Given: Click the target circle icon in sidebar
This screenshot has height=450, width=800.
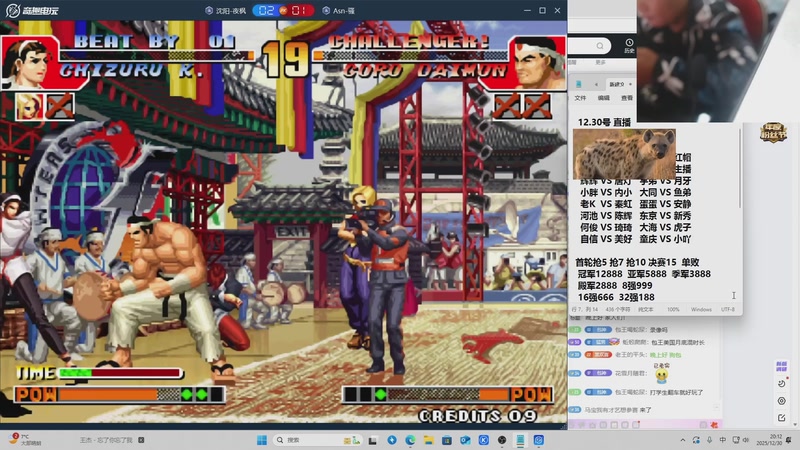Looking at the screenshot, I should tap(781, 401).
